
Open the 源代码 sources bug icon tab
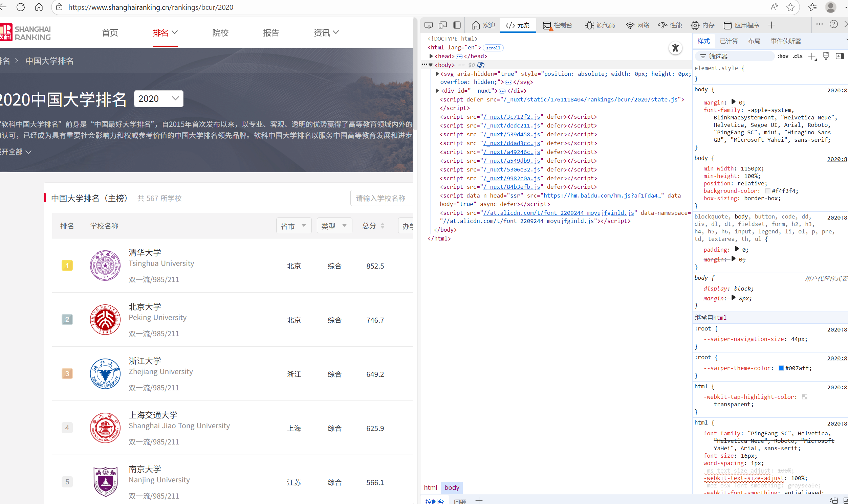tap(600, 25)
